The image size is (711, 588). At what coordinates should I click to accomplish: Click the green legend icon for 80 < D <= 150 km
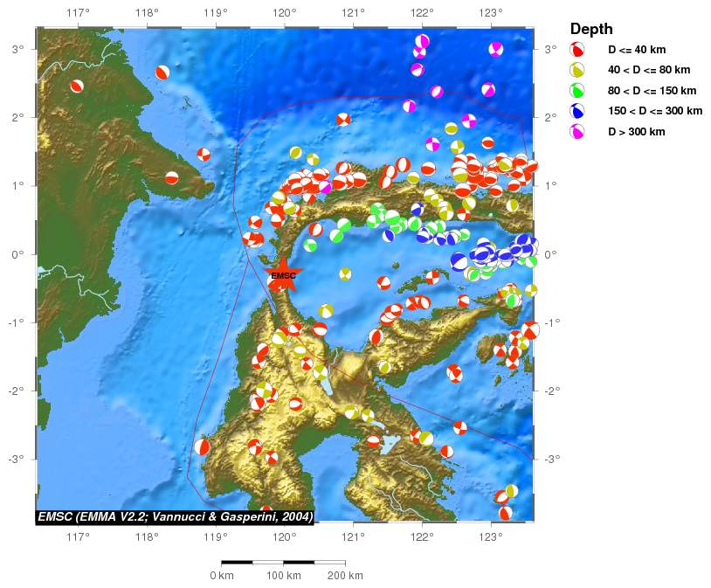coord(577,90)
